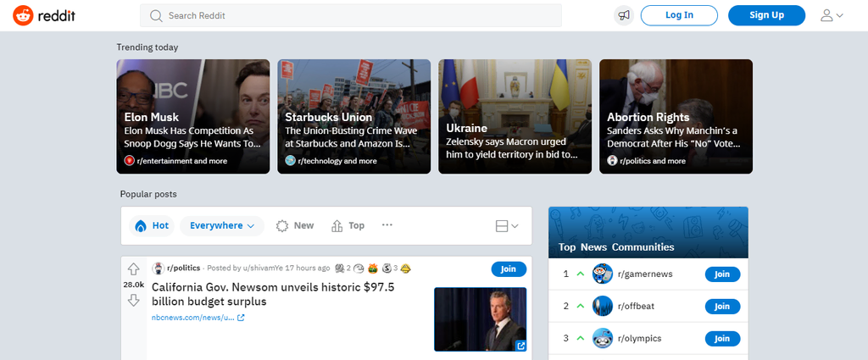Click external link icon on Newsom thumbnail

tap(521, 346)
